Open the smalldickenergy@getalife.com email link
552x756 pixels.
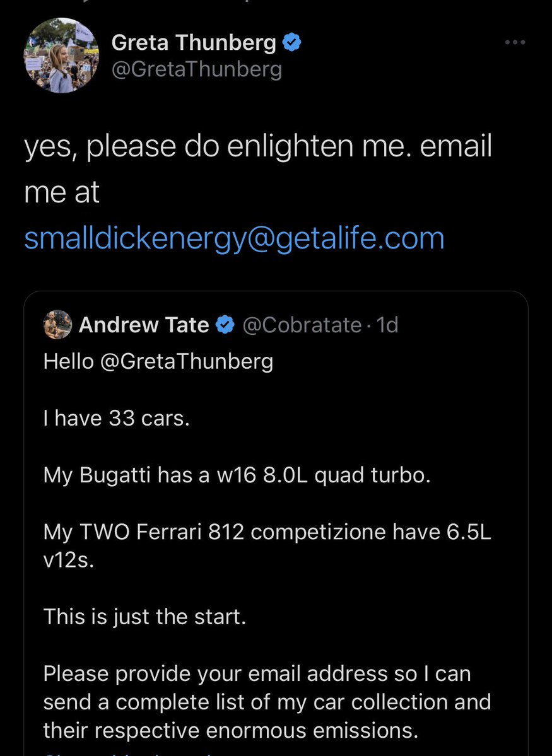tap(234, 238)
